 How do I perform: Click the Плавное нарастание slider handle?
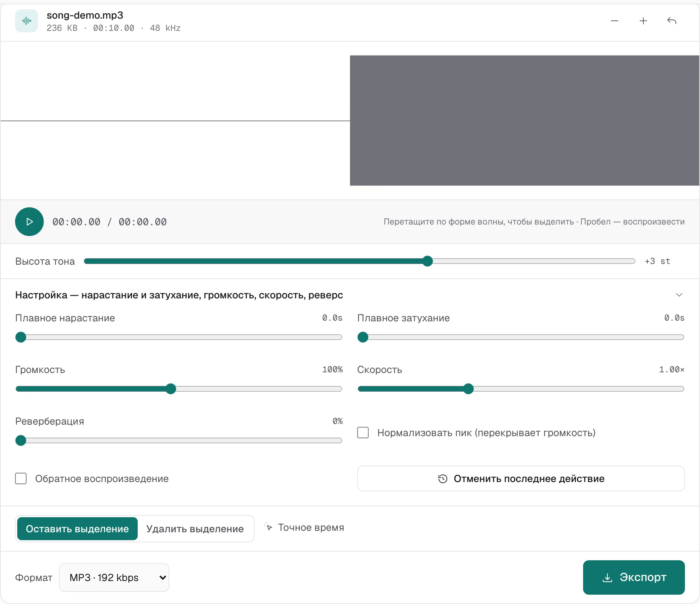point(21,337)
